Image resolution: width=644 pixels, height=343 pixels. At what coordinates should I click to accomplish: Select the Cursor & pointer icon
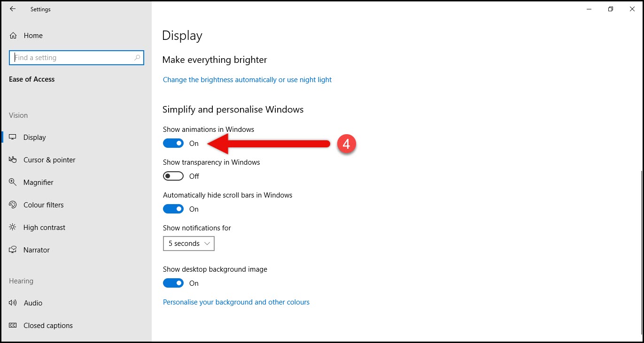pos(13,160)
